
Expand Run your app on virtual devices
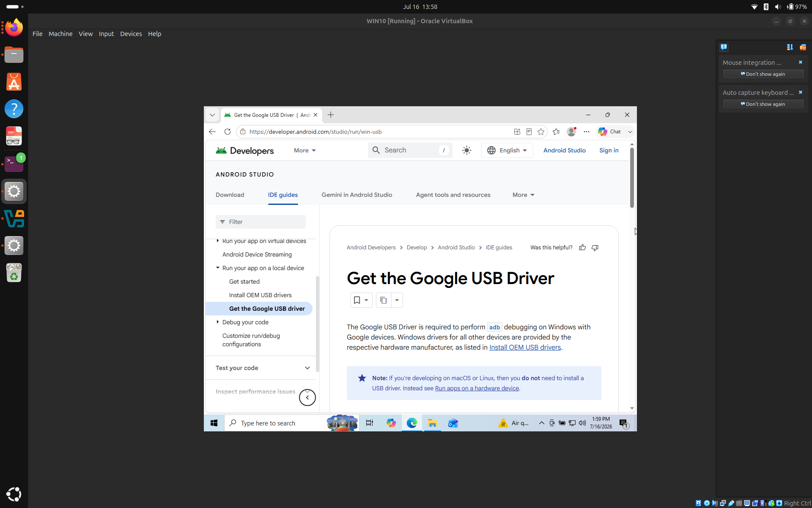218,241
